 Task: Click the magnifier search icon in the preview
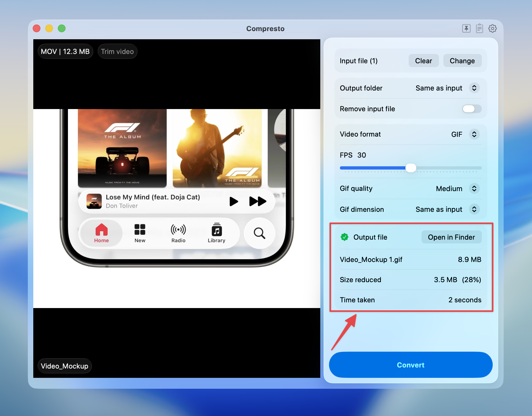click(259, 233)
